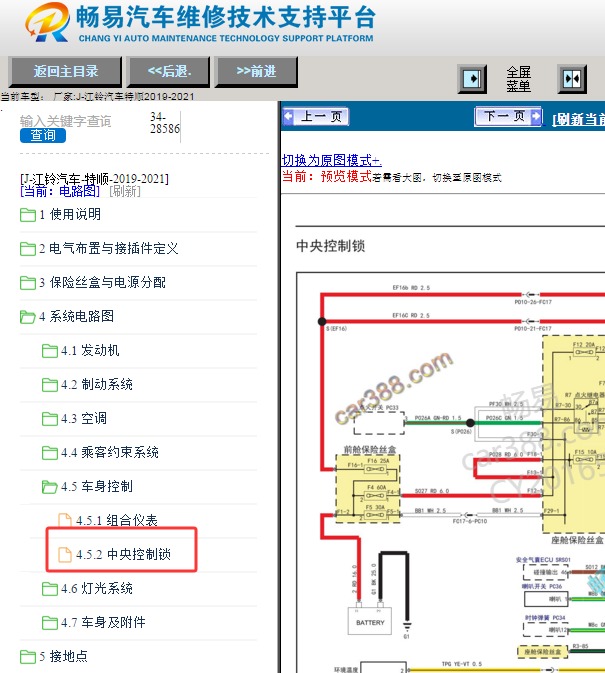Image resolution: width=605 pixels, height=673 pixels.
Task: Open 4.1 发动机 subsection
Action: tap(90, 350)
